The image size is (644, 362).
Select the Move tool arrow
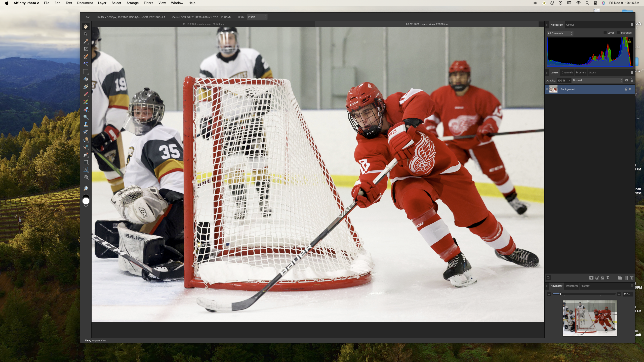pos(86,34)
